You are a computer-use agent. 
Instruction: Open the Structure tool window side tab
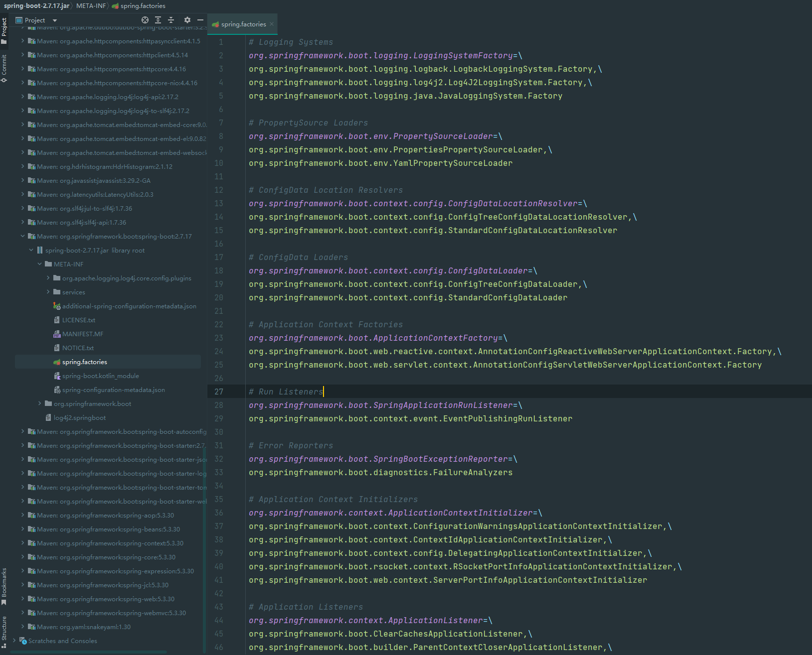[4, 632]
